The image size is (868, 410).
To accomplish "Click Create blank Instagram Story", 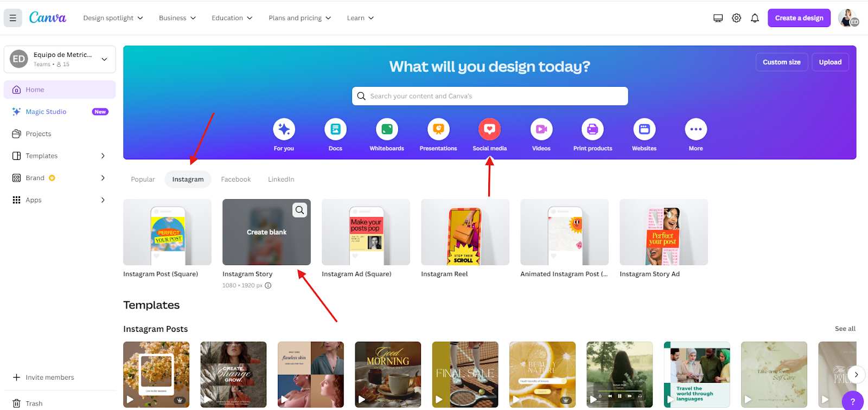I will pos(266,232).
